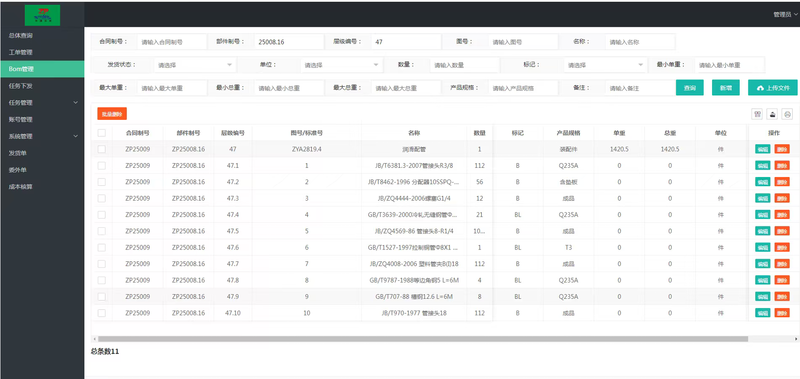Open the 单位 dropdown
Image resolution: width=800 pixels, height=379 pixels.
(x=341, y=65)
